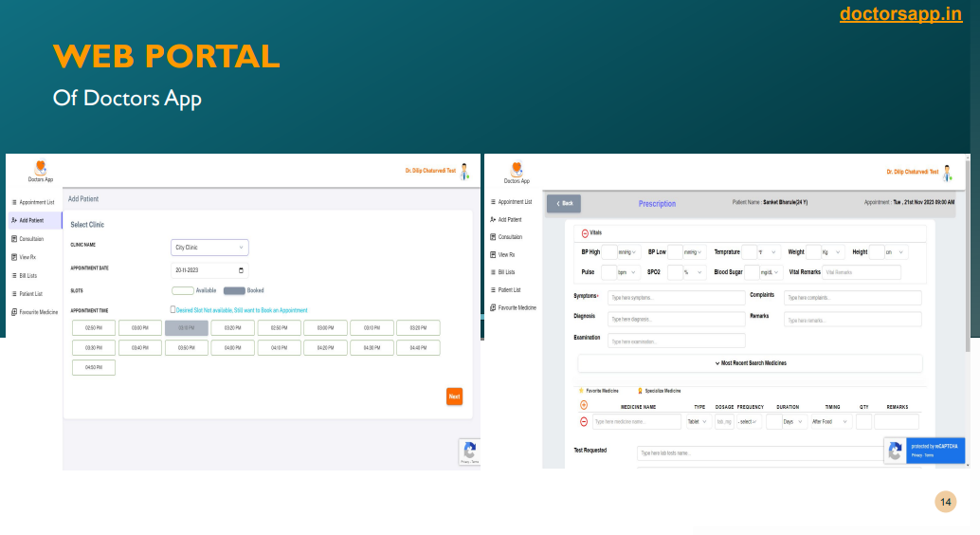
Task: Click Specialize Medicine ribbon icon
Action: pyautogui.click(x=640, y=391)
